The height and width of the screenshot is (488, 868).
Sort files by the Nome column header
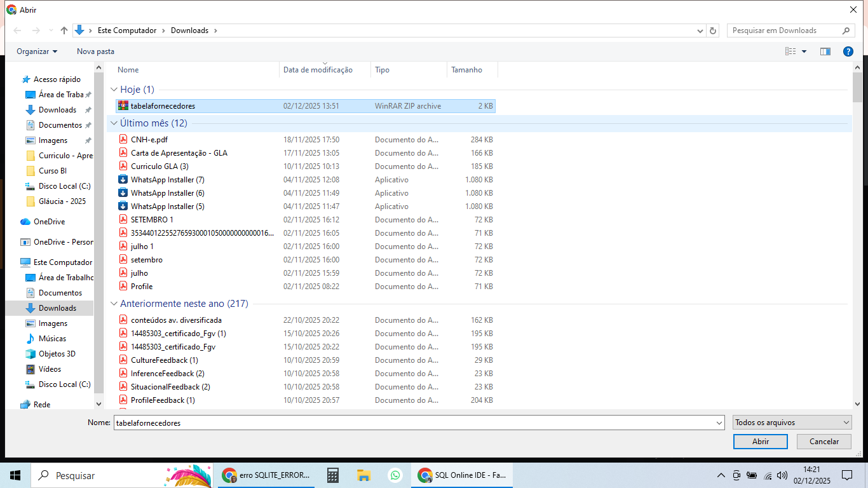[196, 70]
